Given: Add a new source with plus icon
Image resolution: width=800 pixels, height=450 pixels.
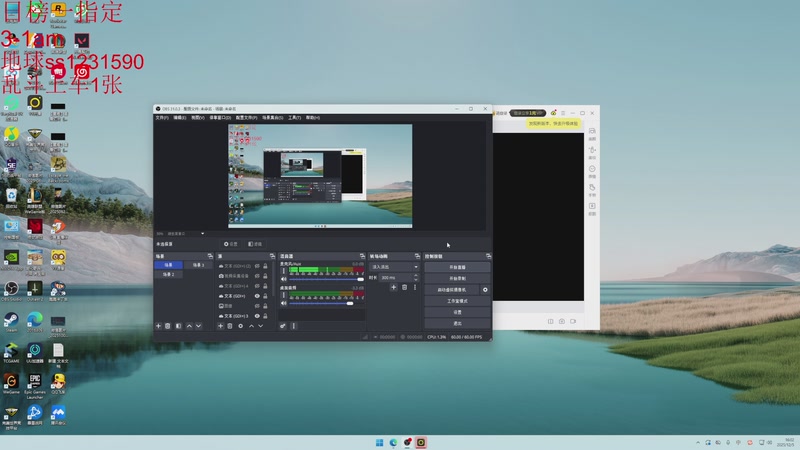Looking at the screenshot, I should point(220,326).
